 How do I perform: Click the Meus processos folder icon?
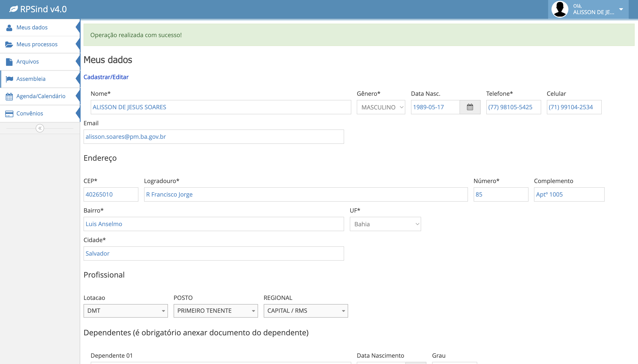tap(9, 44)
